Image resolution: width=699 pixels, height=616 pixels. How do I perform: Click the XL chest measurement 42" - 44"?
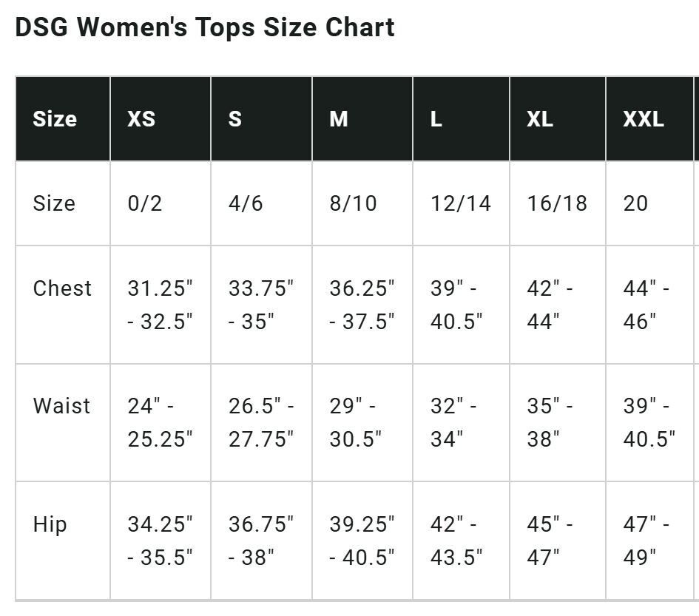tap(550, 305)
